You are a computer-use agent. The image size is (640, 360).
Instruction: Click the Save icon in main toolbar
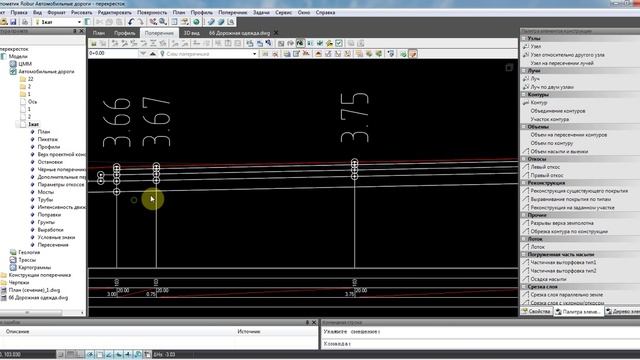[x=13, y=22]
